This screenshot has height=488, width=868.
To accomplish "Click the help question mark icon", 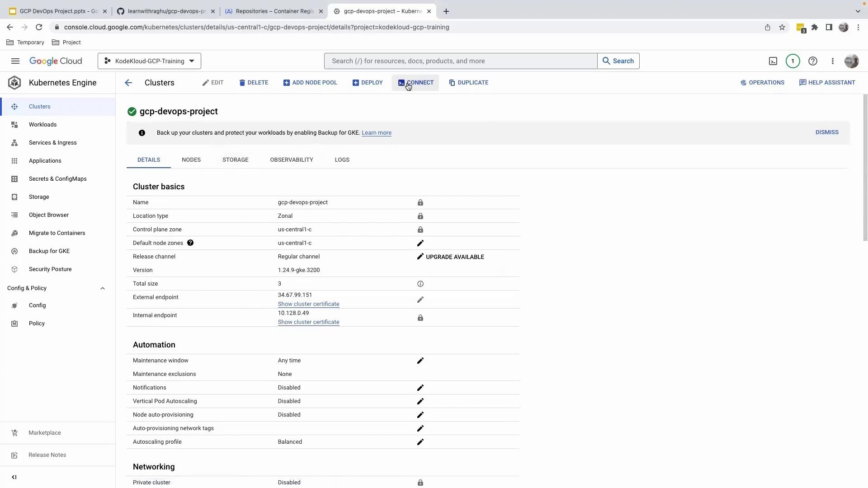I will [812, 61].
